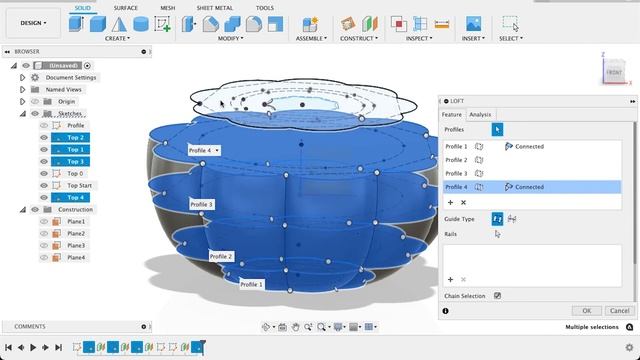
Task: Cancel the Loft dialog
Action: point(619,311)
